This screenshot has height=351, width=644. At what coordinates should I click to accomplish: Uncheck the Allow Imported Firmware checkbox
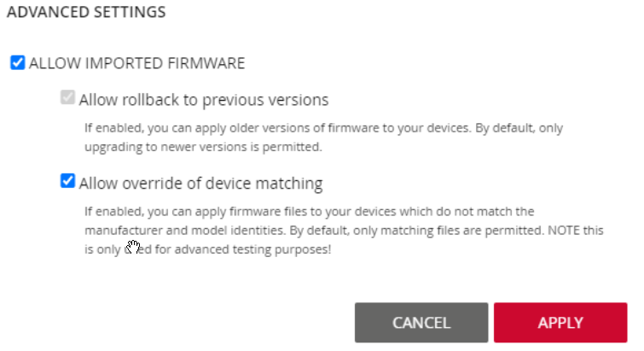18,63
